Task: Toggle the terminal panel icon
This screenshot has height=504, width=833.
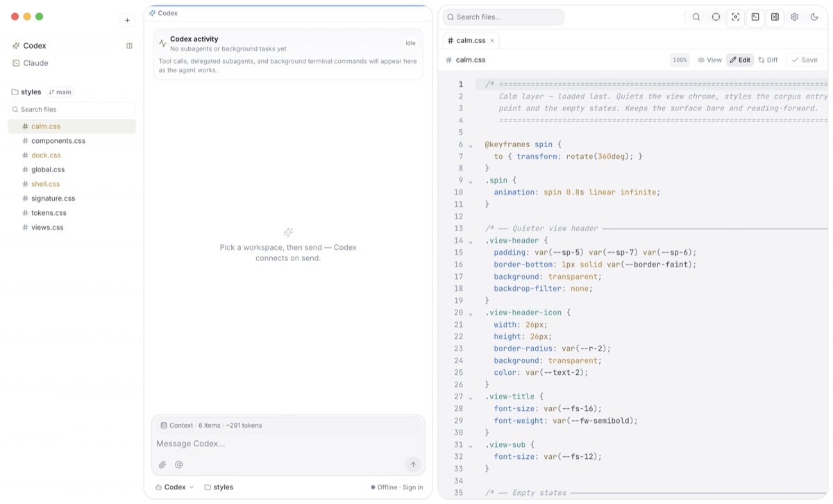Action: pyautogui.click(x=755, y=17)
